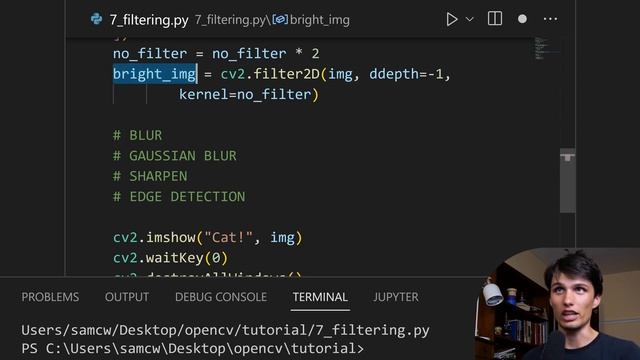Viewport: 640px width, 360px height.
Task: Open the DEBUG CONSOLE tab
Action: (x=221, y=297)
